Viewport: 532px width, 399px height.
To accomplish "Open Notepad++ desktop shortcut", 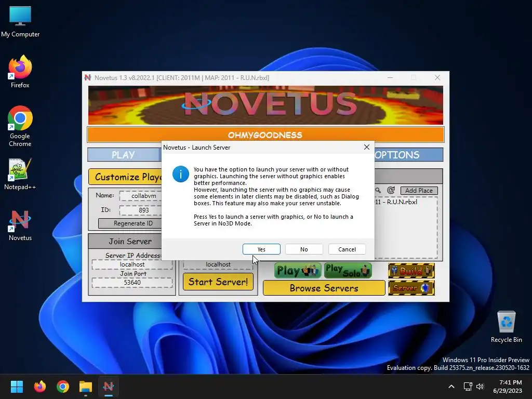I will point(20,174).
